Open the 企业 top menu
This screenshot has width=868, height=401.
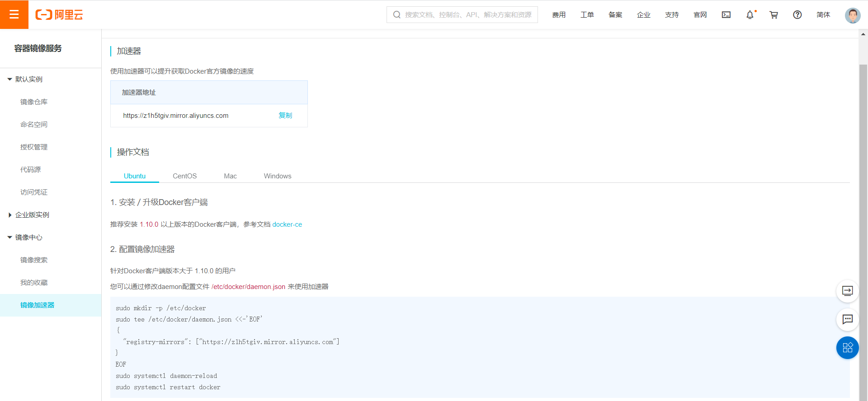(644, 15)
